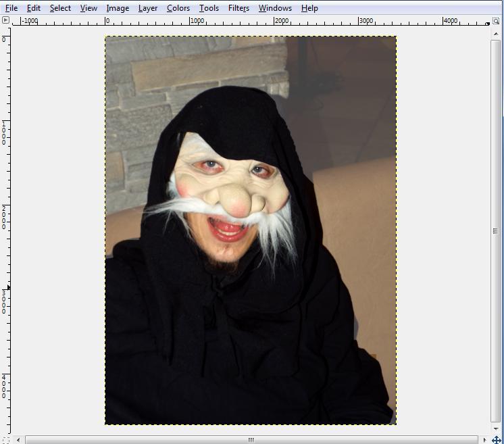The height and width of the screenshot is (444, 504).
Task: Open the View menu
Action: pos(89,8)
